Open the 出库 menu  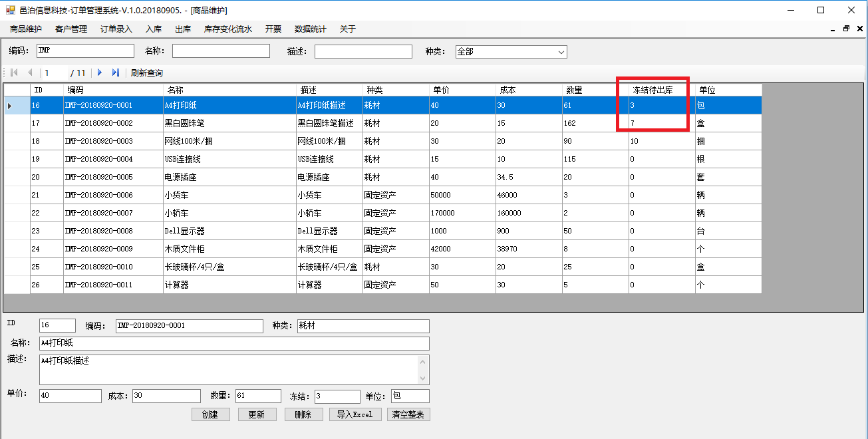click(183, 29)
